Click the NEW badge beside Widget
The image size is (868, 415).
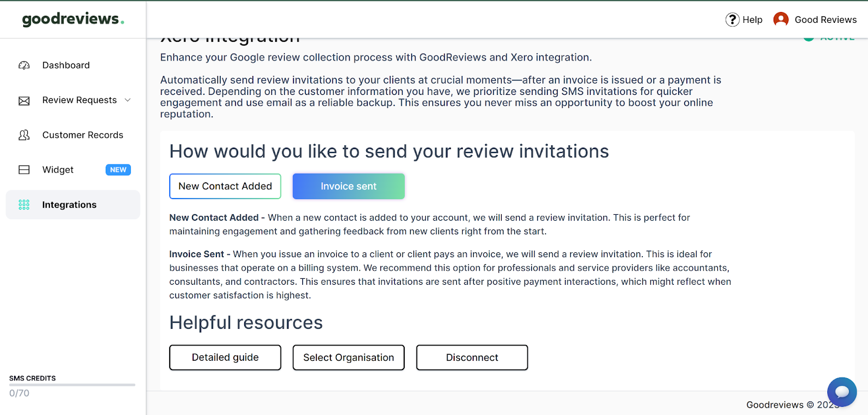(x=118, y=170)
